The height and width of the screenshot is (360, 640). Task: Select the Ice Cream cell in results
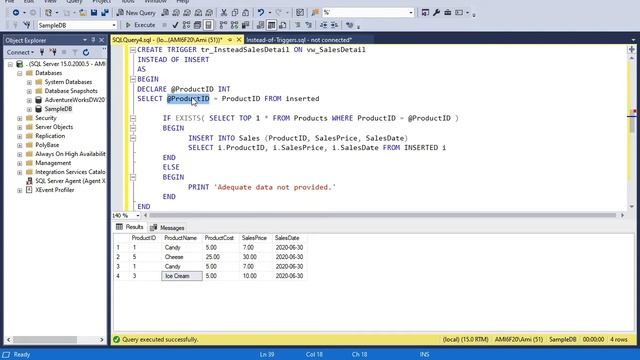182,276
